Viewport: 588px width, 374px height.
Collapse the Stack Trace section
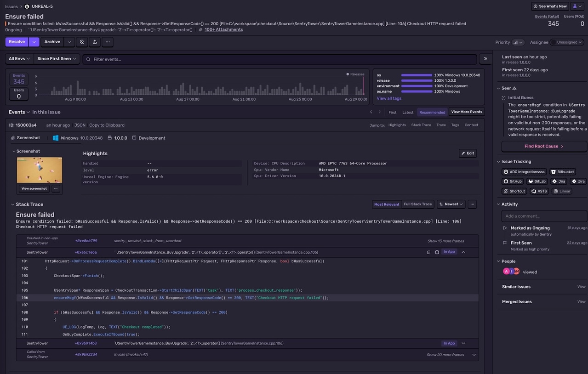pyautogui.click(x=12, y=204)
